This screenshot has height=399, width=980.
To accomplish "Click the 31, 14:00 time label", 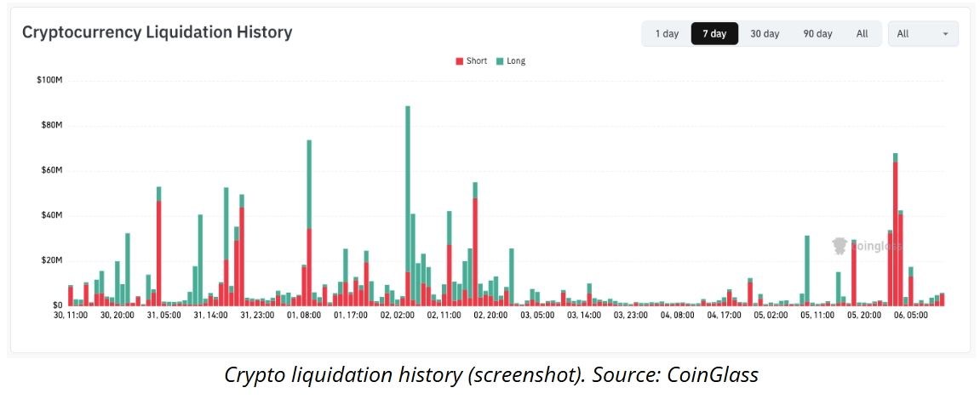I will (210, 316).
